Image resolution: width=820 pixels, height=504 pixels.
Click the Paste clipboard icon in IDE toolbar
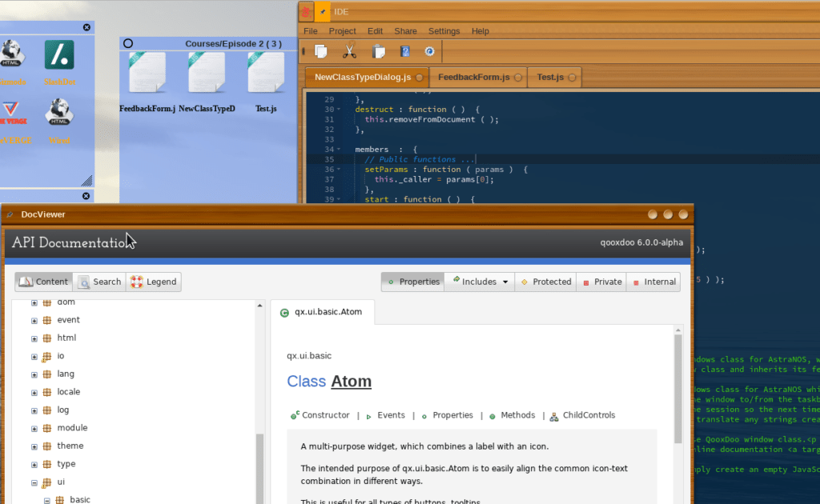pos(378,50)
